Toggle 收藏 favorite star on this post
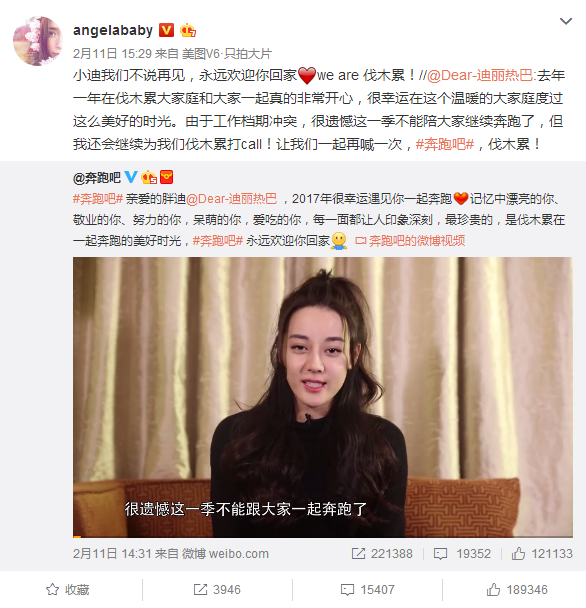586x608 pixels. [x=67, y=589]
